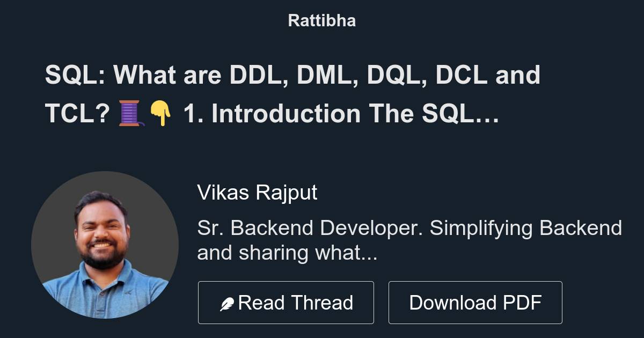The height and width of the screenshot is (338, 644).
Task: Click the Download PDF button
Action: tap(475, 302)
